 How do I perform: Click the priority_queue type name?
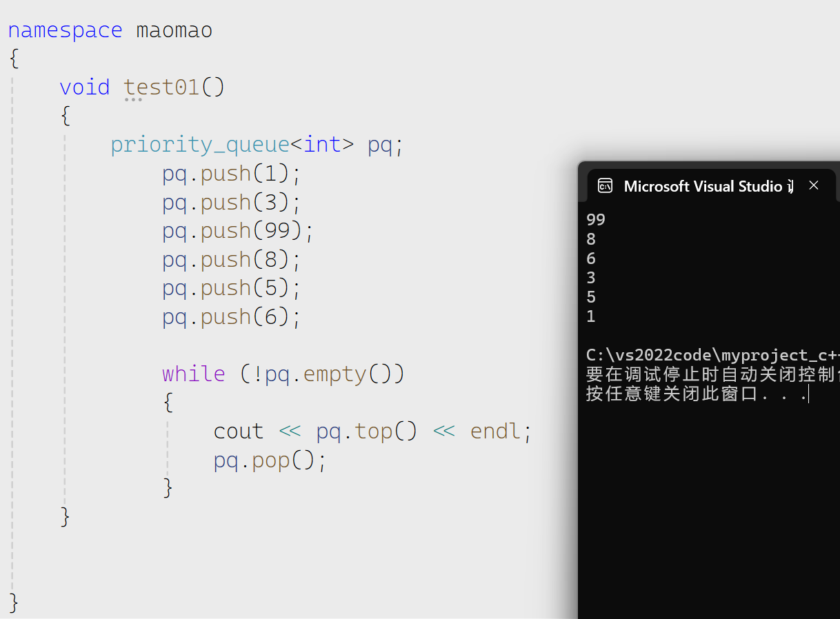point(199,143)
